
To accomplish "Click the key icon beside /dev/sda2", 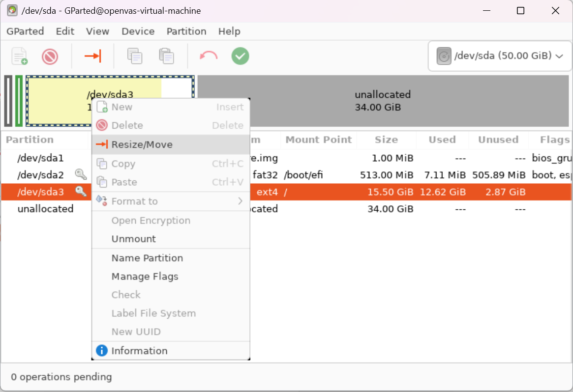I will [x=81, y=174].
